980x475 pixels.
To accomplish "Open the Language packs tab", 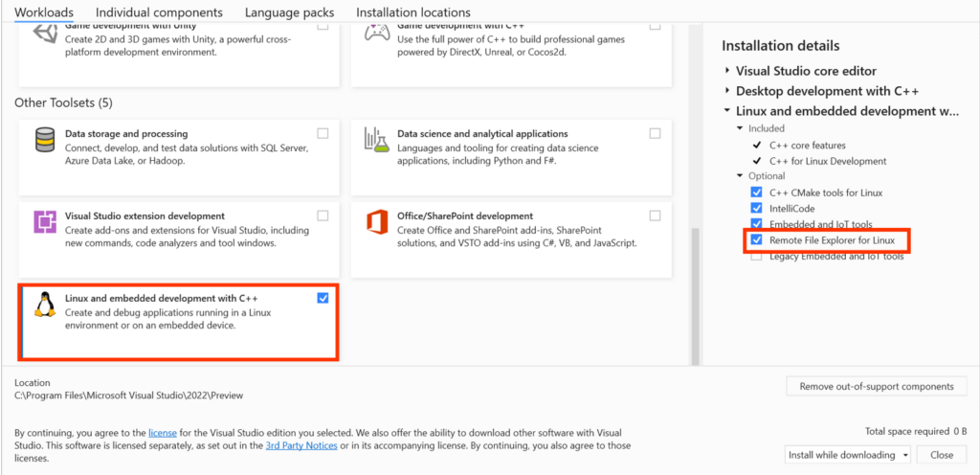I will pos(289,12).
